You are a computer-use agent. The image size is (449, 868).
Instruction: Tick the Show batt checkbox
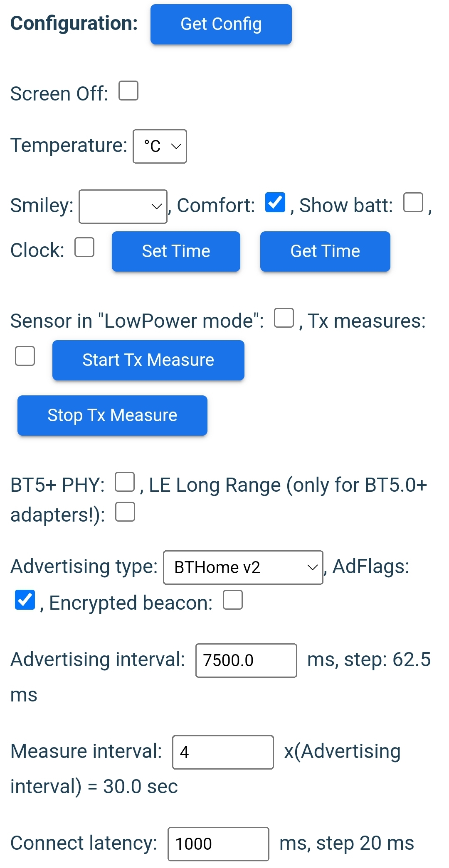click(413, 203)
